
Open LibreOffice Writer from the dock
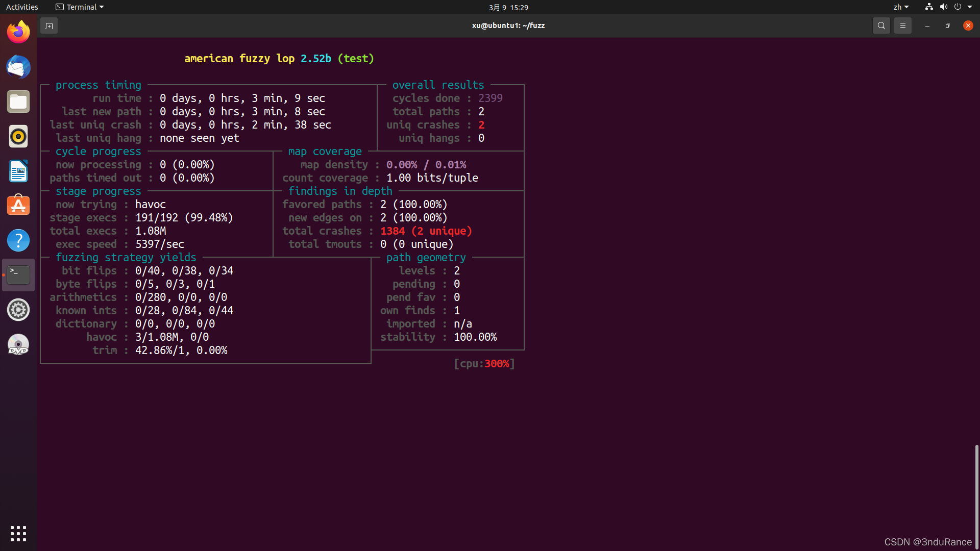click(x=18, y=171)
